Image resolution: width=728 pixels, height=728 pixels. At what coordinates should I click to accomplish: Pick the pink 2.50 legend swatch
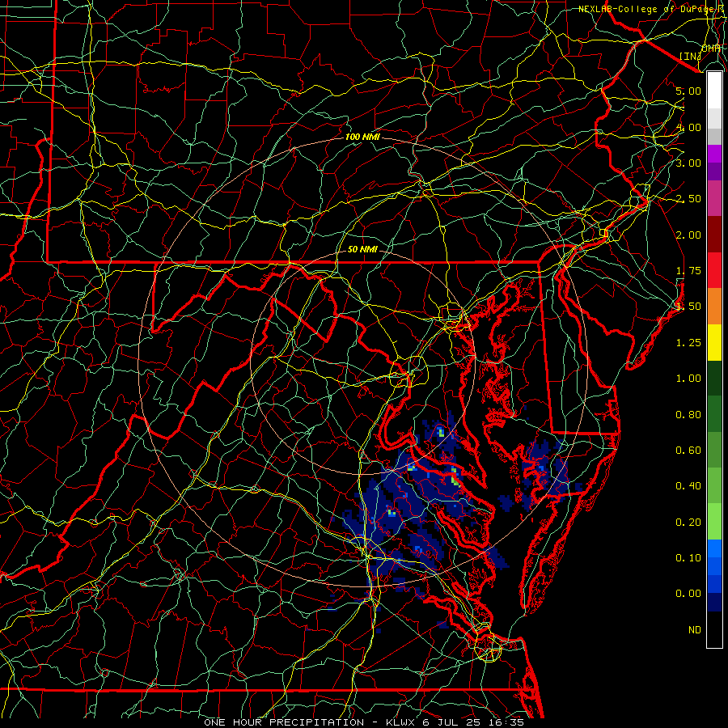click(714, 199)
